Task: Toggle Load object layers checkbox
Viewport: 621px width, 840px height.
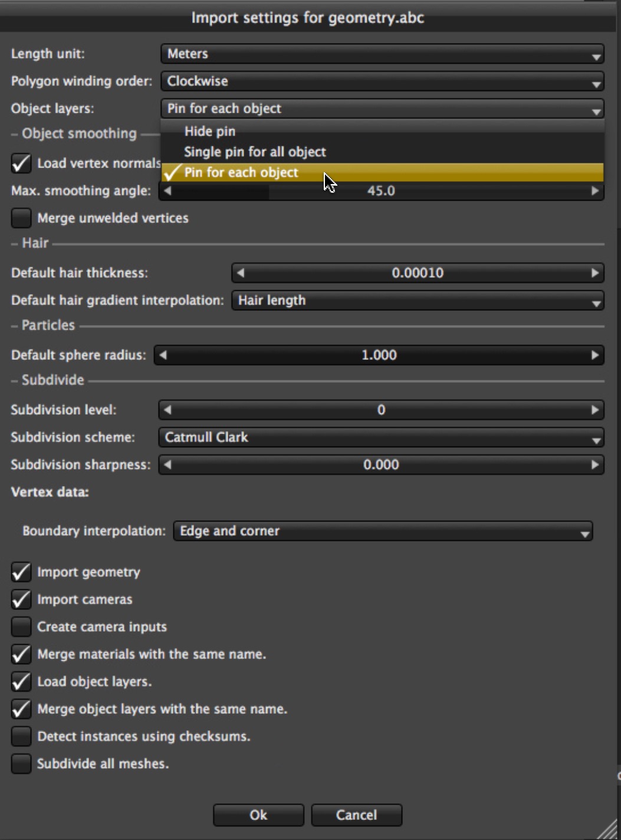Action: (21, 682)
